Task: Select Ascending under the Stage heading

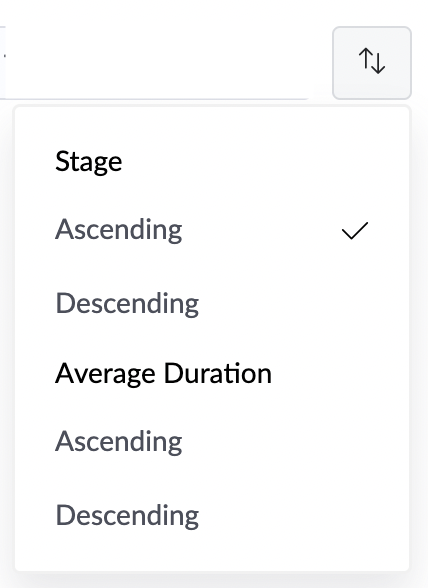Action: point(212,230)
